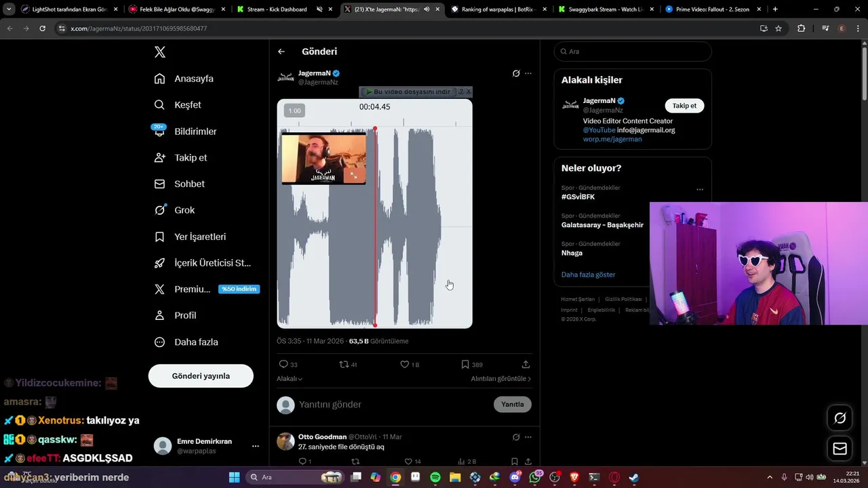The height and width of the screenshot is (488, 868).
Task: Bookmark the post with 389 bookmarks
Action: (465, 365)
